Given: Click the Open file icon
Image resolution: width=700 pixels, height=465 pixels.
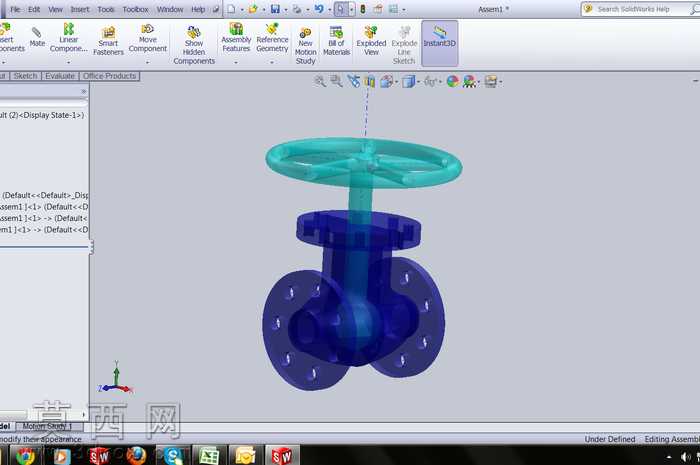Looking at the screenshot, I should [x=253, y=8].
